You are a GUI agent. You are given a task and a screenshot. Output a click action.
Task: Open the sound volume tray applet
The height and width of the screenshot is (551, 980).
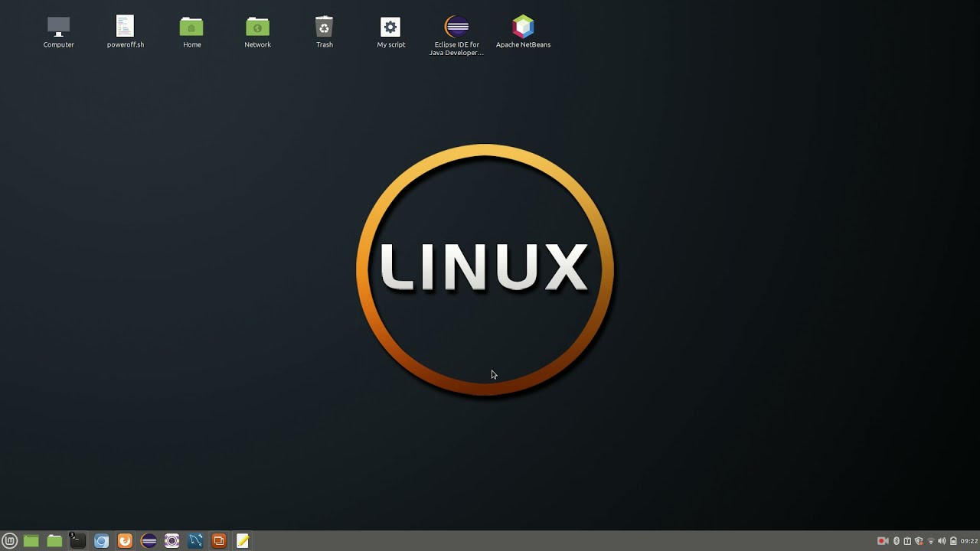pos(942,541)
